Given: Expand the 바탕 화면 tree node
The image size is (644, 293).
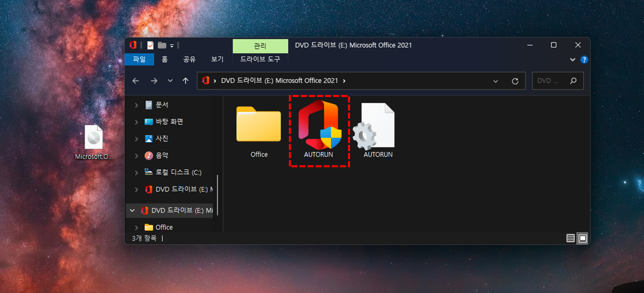Looking at the screenshot, I should tap(136, 122).
